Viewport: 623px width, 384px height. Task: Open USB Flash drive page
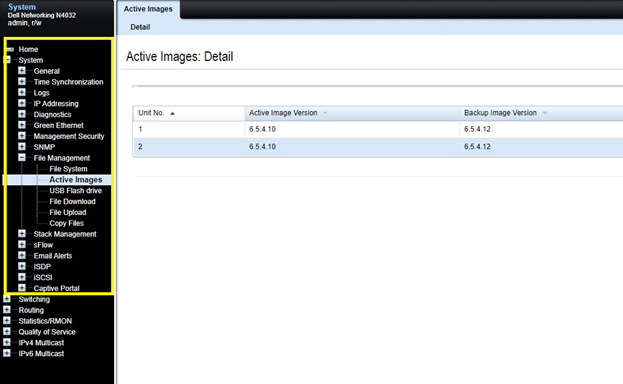point(75,190)
